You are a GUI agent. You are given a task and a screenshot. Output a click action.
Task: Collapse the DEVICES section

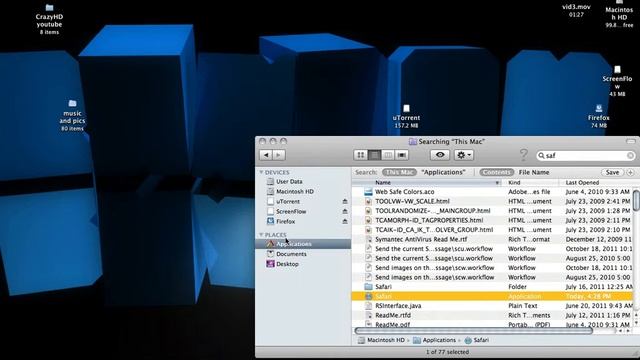[x=261, y=172]
